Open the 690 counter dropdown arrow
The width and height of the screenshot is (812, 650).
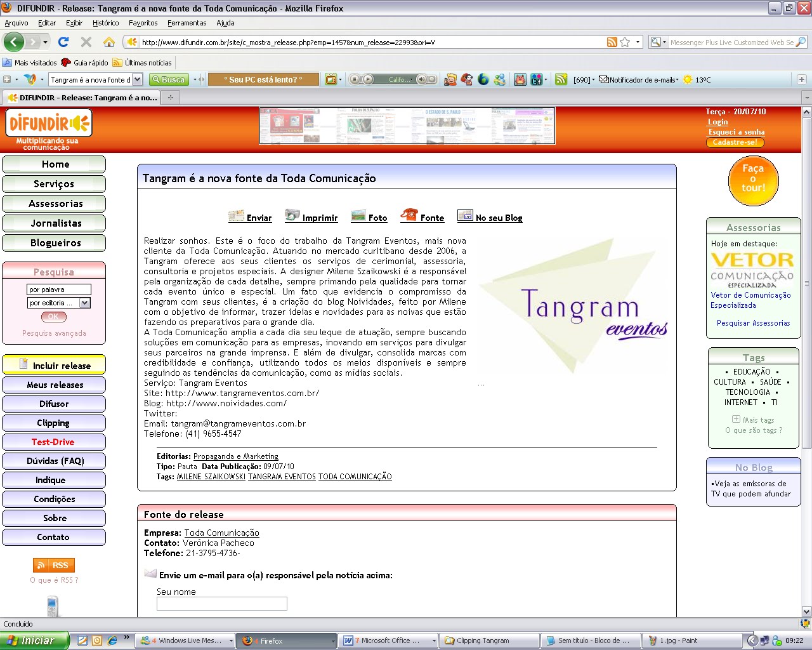pos(593,79)
